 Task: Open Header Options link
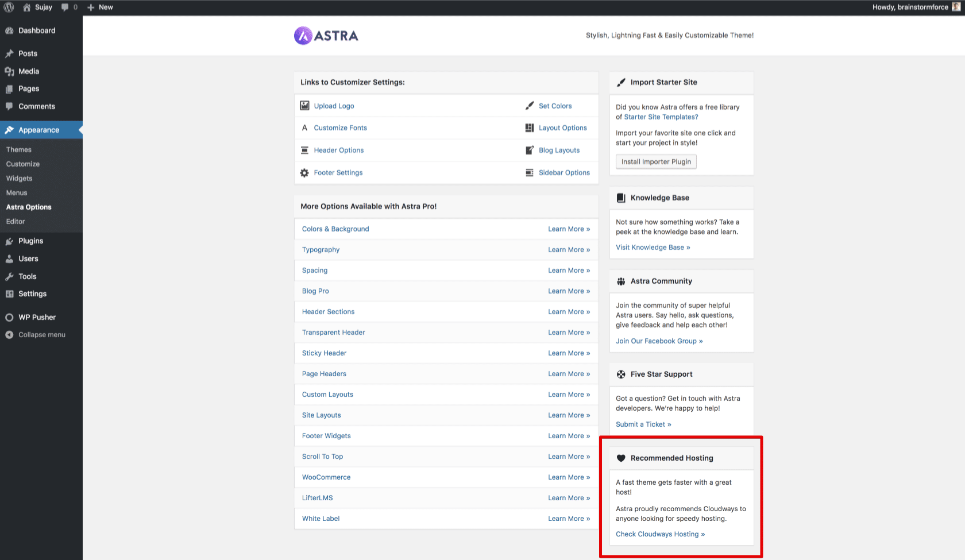pyautogui.click(x=339, y=150)
